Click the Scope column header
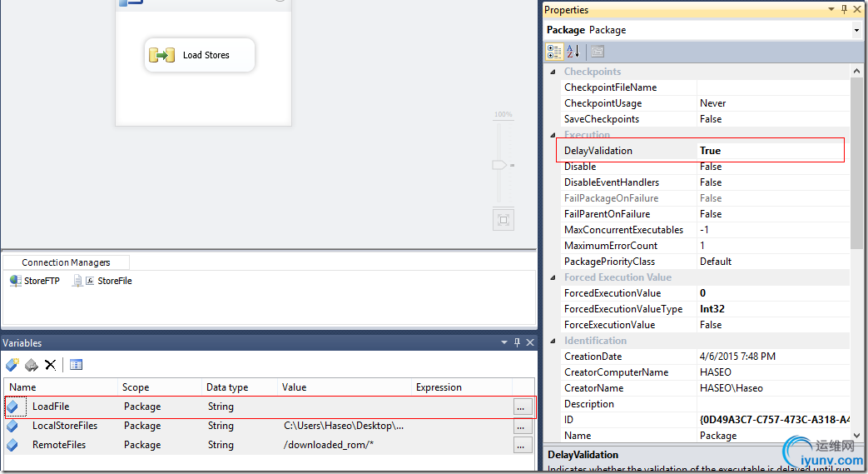The height and width of the screenshot is (474, 868). 160,387
